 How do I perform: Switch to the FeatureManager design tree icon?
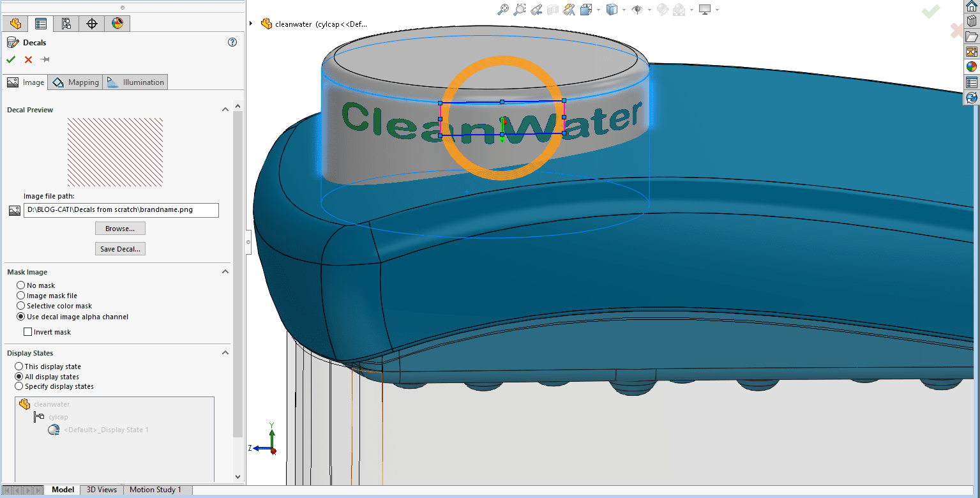pos(15,23)
